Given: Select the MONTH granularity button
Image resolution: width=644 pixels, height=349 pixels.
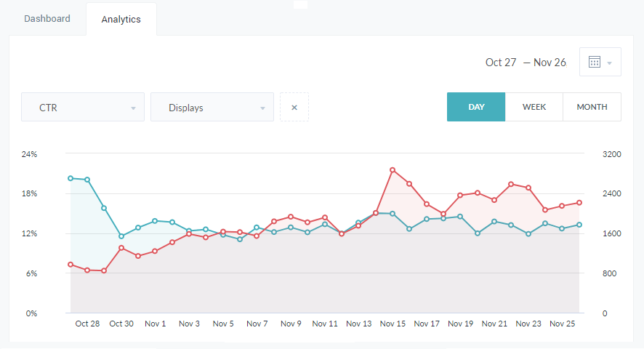Looking at the screenshot, I should click(592, 107).
